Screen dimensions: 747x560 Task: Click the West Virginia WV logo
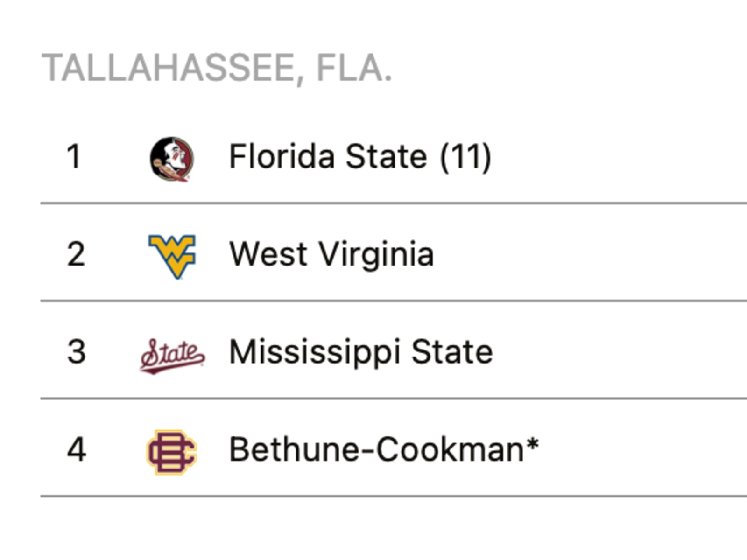tap(172, 257)
